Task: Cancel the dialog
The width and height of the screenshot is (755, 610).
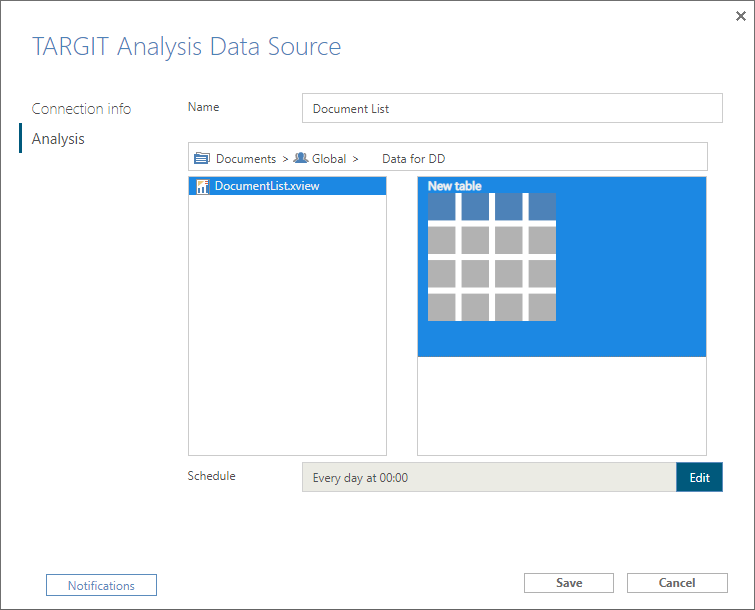Action: (677, 583)
